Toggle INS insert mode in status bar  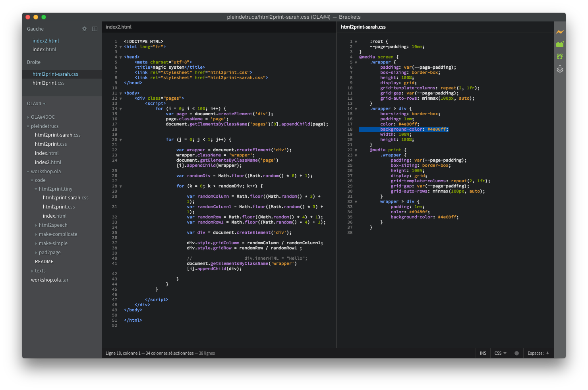tap(483, 353)
